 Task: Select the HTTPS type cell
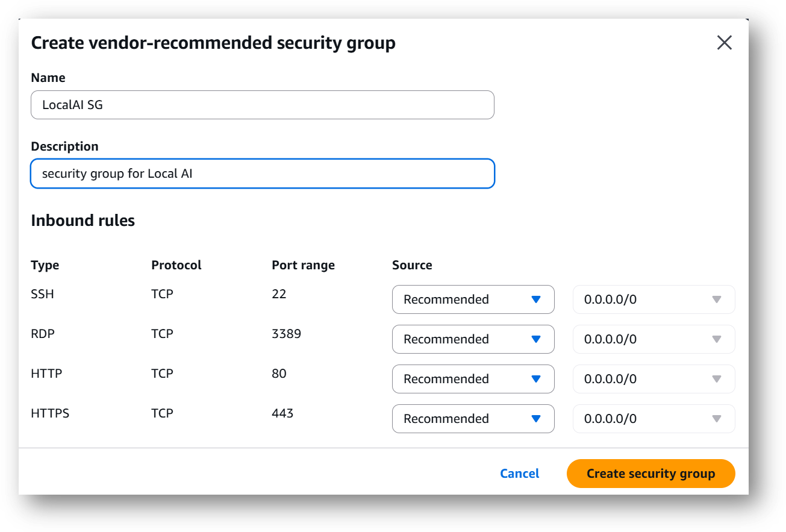pos(50,413)
